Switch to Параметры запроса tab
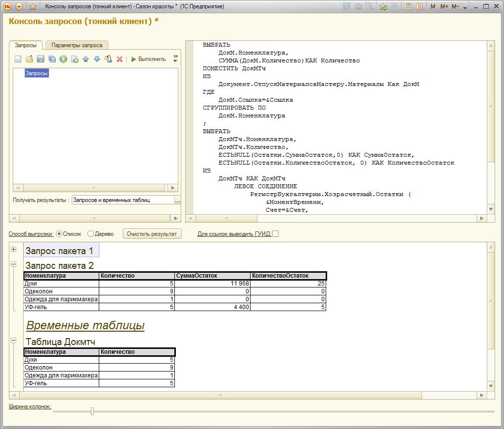The height and width of the screenshot is (429, 504). pos(77,45)
